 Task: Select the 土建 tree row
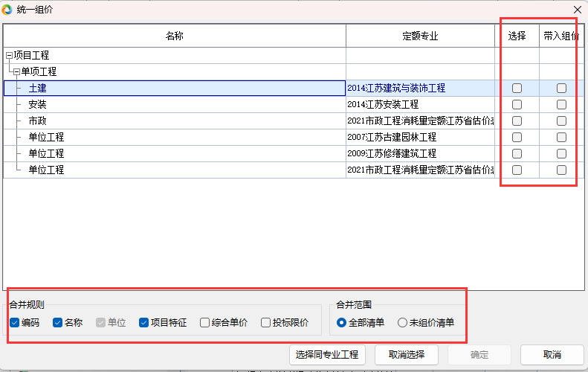[x=37, y=89]
